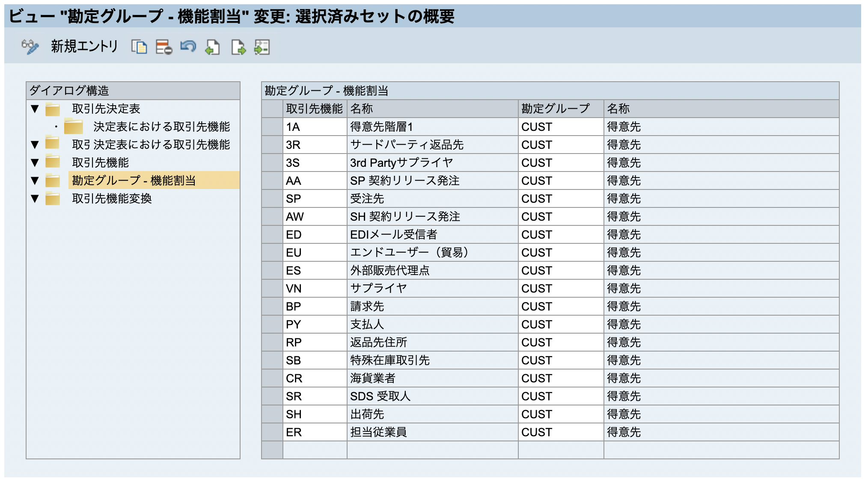This screenshot has width=868, height=485.
Task: Click the page icon with incoming green arrow
Action: [x=213, y=47]
